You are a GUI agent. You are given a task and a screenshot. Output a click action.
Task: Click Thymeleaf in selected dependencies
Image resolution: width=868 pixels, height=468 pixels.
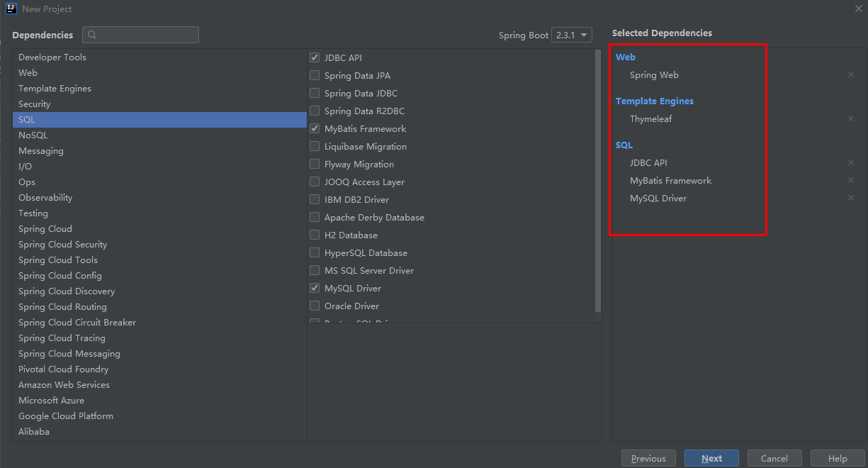click(x=650, y=118)
